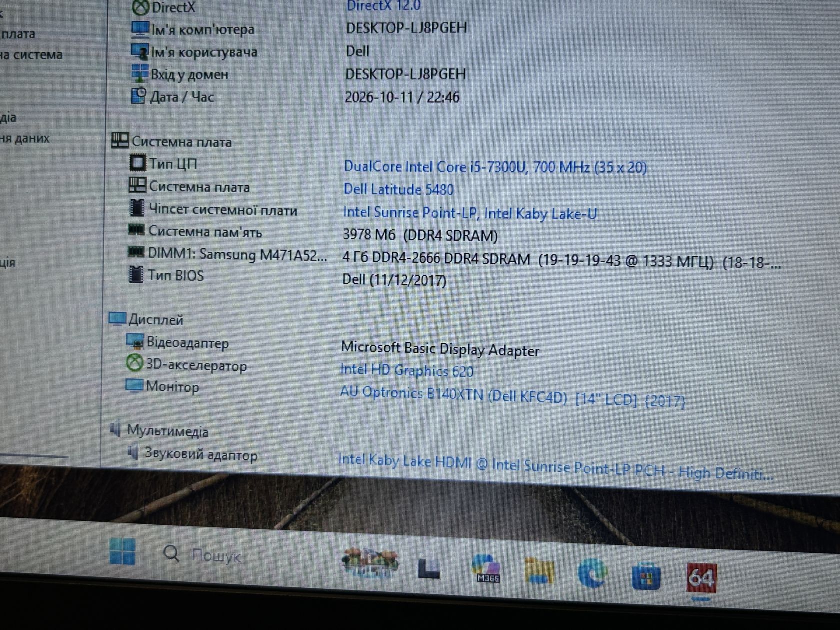Click the Монітор row icon
The height and width of the screenshot is (630, 840).
(134, 385)
